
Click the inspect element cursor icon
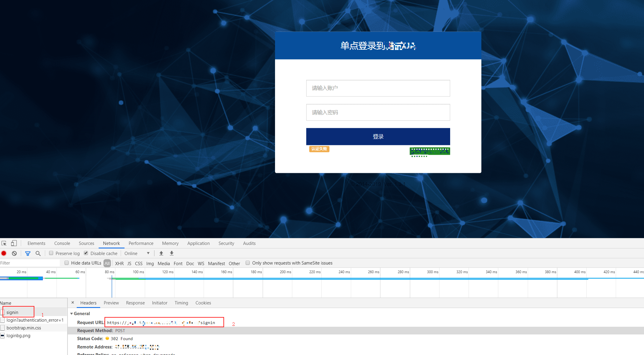(x=4, y=243)
